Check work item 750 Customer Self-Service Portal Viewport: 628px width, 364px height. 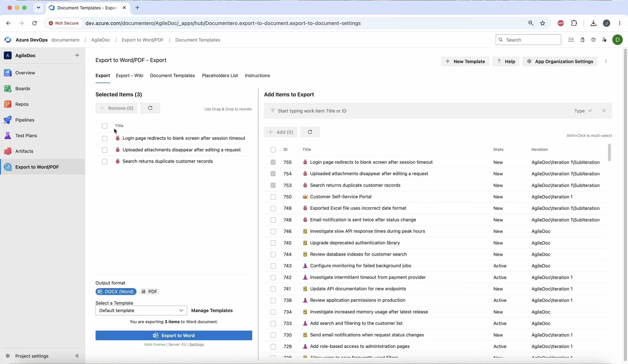pyautogui.click(x=273, y=197)
